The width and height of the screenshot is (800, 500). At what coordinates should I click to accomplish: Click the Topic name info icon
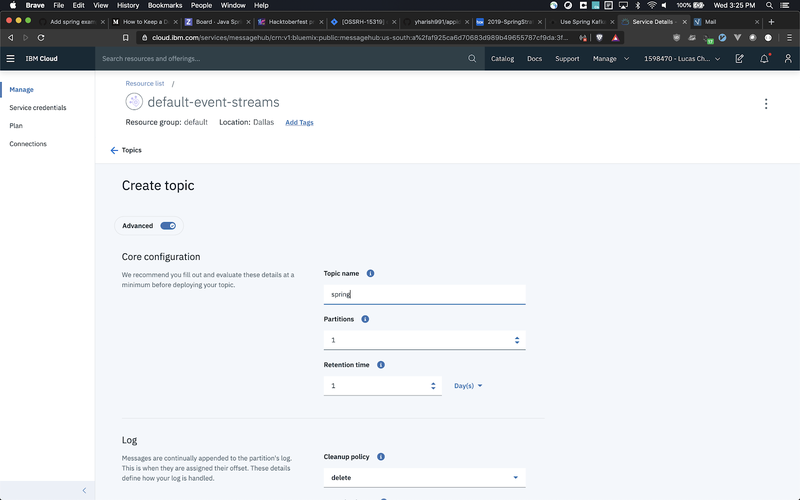click(x=370, y=273)
